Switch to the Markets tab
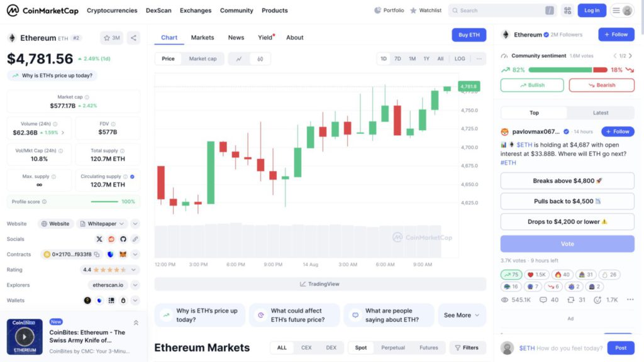This screenshot has width=644, height=362. point(203,38)
